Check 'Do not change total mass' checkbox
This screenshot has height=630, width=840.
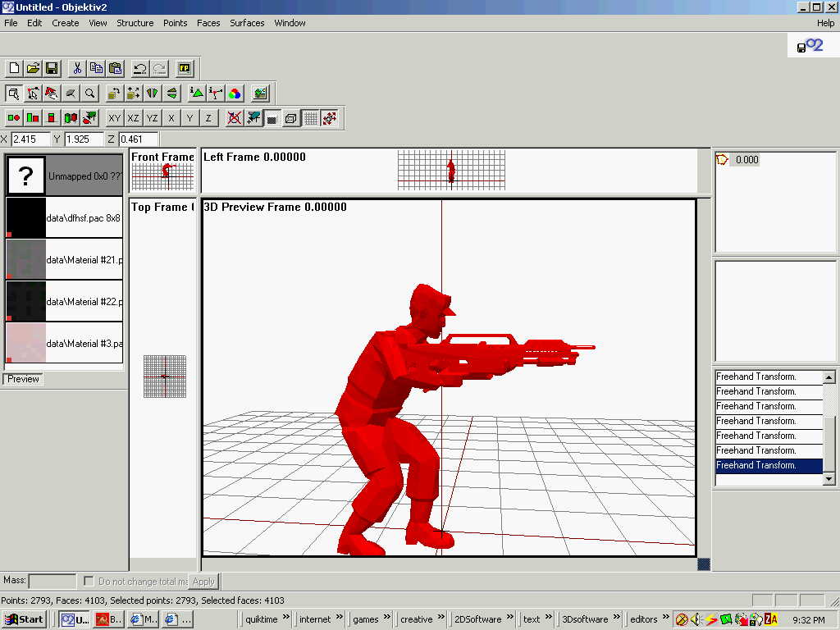point(89,582)
